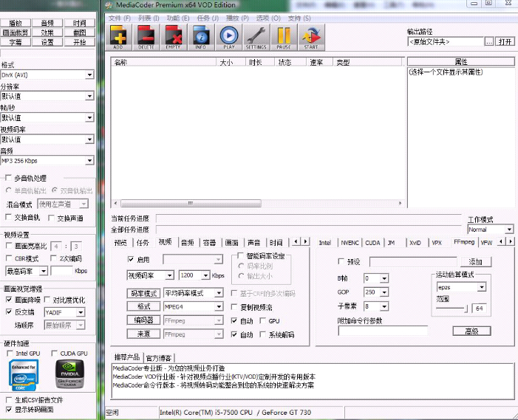Viewport: 518px width, 420px height.
Task: Click the EMPTY list toolbar icon
Action: tap(174, 37)
